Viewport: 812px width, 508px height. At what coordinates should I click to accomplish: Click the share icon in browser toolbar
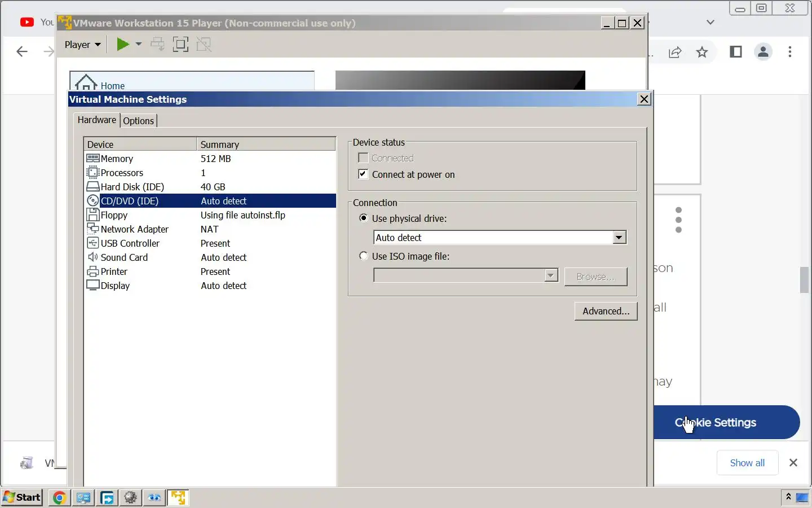[675, 52]
